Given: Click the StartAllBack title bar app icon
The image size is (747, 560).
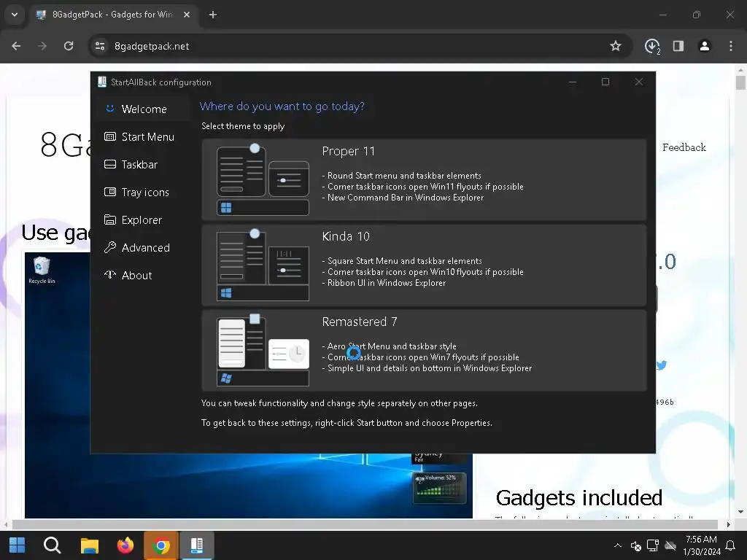Looking at the screenshot, I should click(x=102, y=82).
